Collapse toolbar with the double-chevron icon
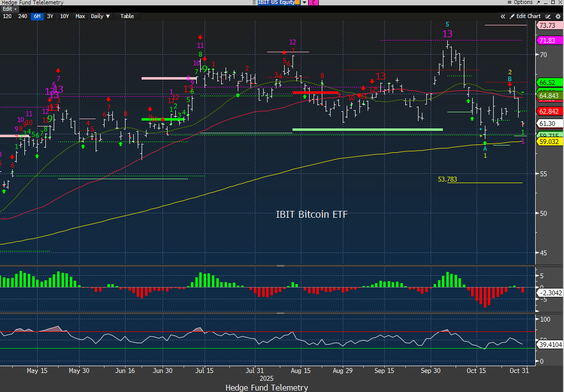Image resolution: width=564 pixels, height=392 pixels. pos(502,16)
